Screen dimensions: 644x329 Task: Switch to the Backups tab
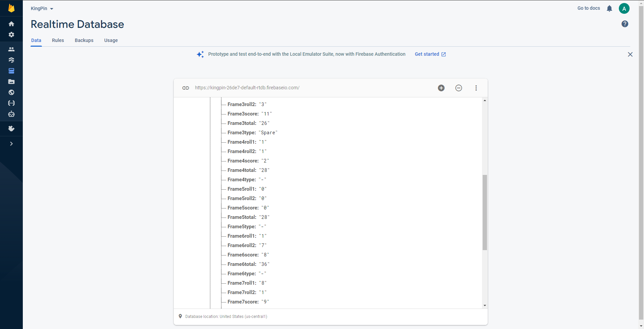84,40
